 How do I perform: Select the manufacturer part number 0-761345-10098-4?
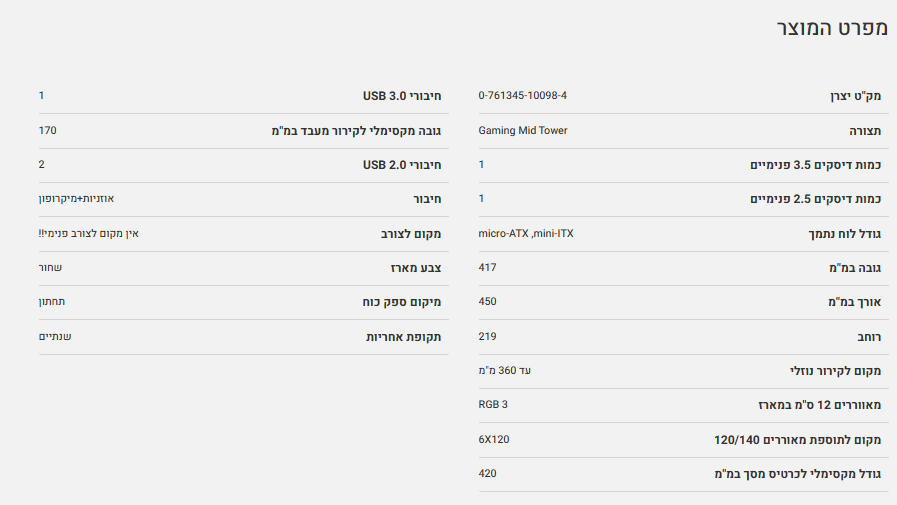[x=522, y=96]
